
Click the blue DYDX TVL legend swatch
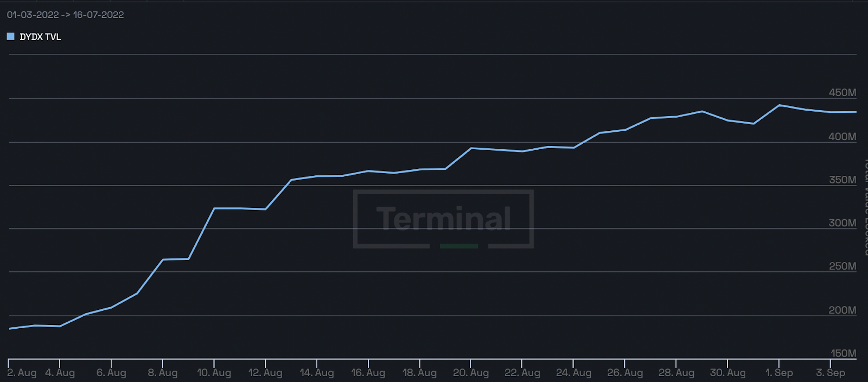pyautogui.click(x=10, y=36)
